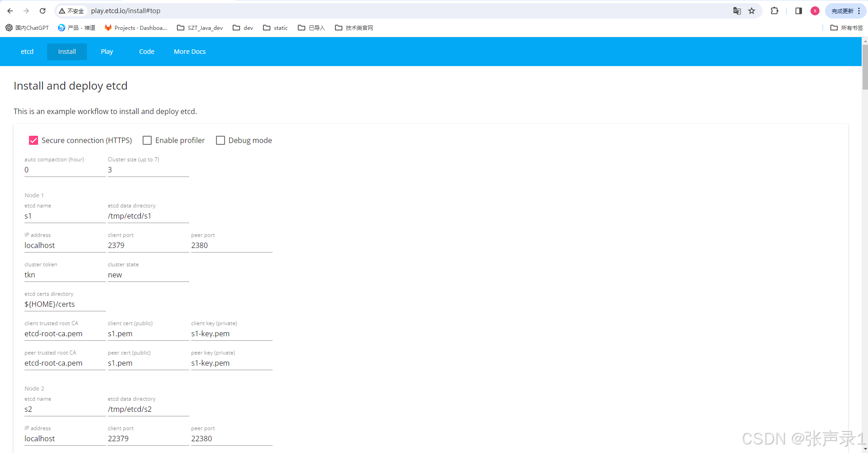Edit the peer cert (public) field
This screenshot has width=868, height=453.
pos(148,363)
